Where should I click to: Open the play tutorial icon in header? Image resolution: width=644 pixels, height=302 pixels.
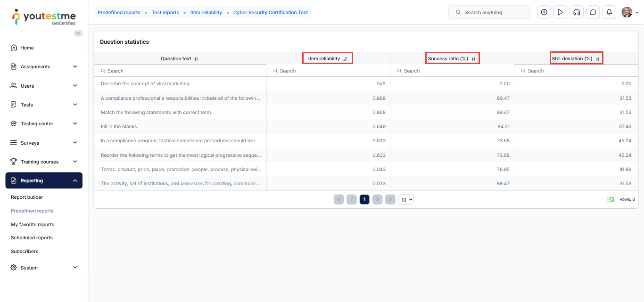[x=560, y=12]
